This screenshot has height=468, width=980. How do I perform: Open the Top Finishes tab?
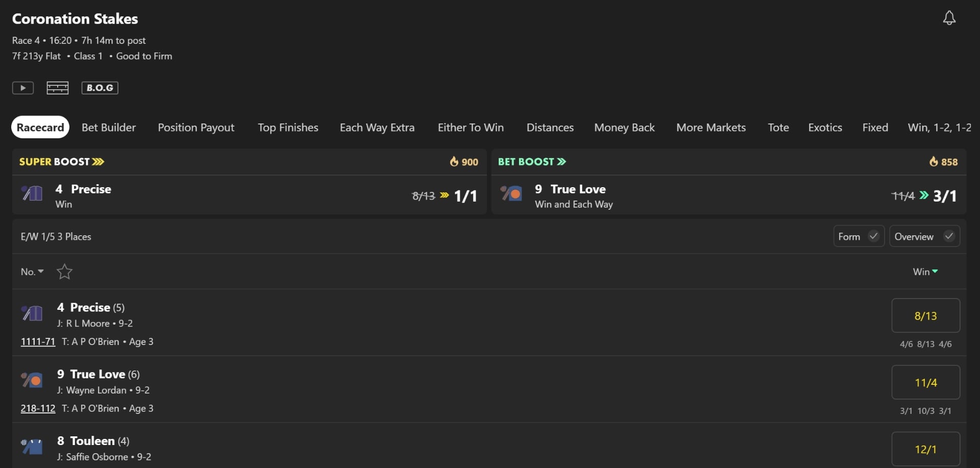pyautogui.click(x=288, y=128)
